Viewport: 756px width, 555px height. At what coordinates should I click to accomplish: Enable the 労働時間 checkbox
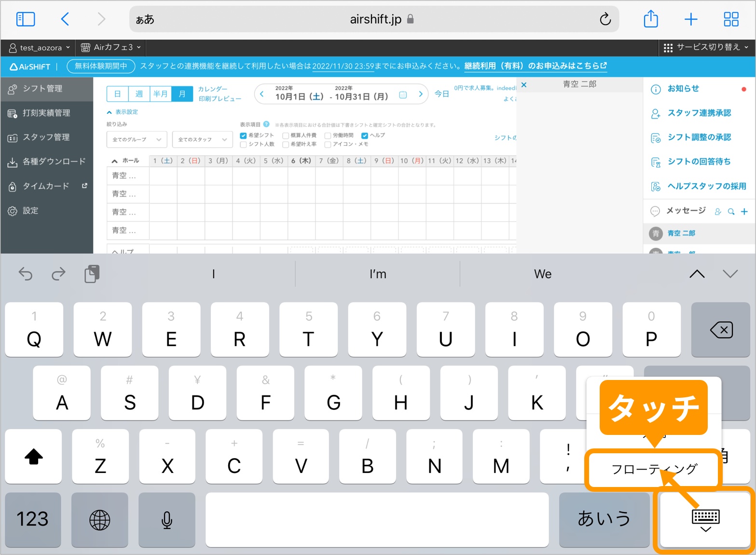tap(328, 135)
